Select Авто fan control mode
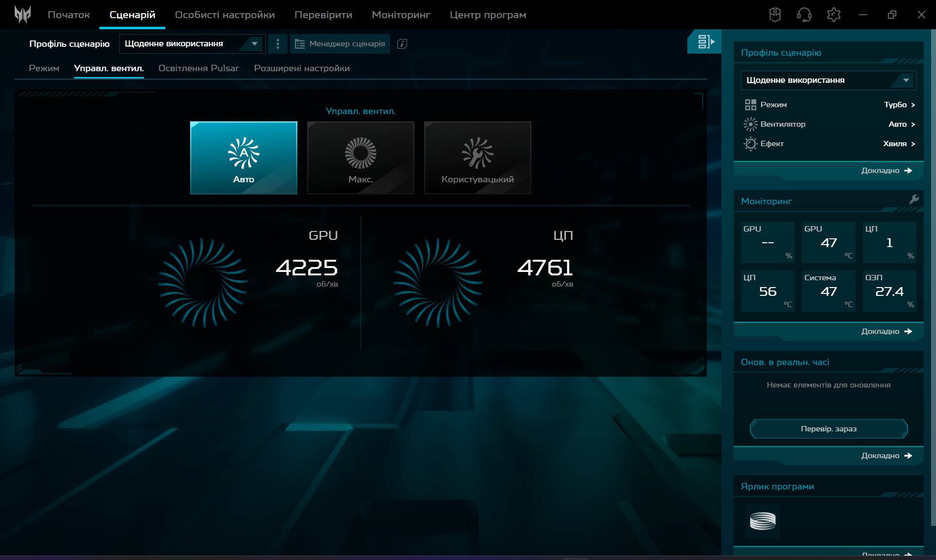 (x=244, y=158)
